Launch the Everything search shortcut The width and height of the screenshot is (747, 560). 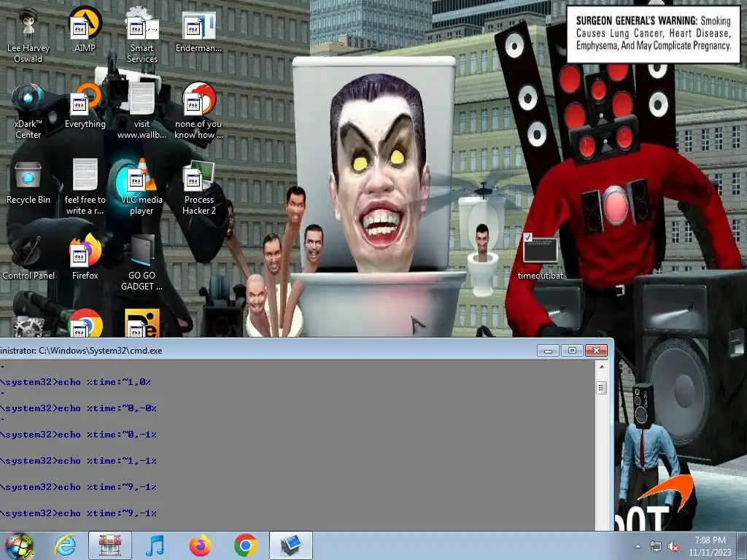coord(85,106)
